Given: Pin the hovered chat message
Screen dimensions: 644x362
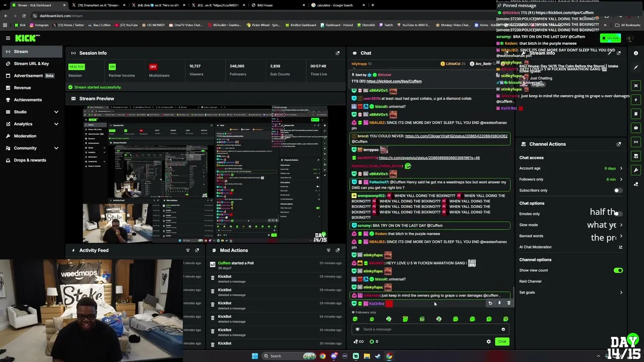Looking at the screenshot, I should click(x=500, y=303).
